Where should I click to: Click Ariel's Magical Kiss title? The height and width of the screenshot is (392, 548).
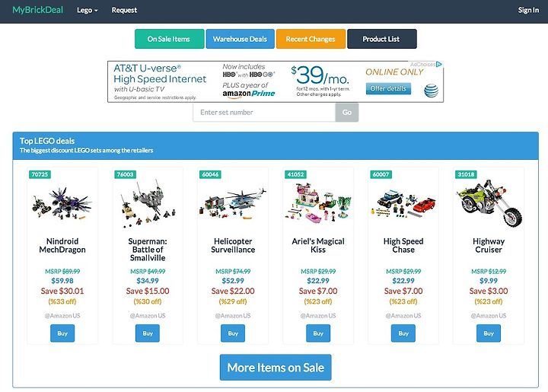point(318,246)
